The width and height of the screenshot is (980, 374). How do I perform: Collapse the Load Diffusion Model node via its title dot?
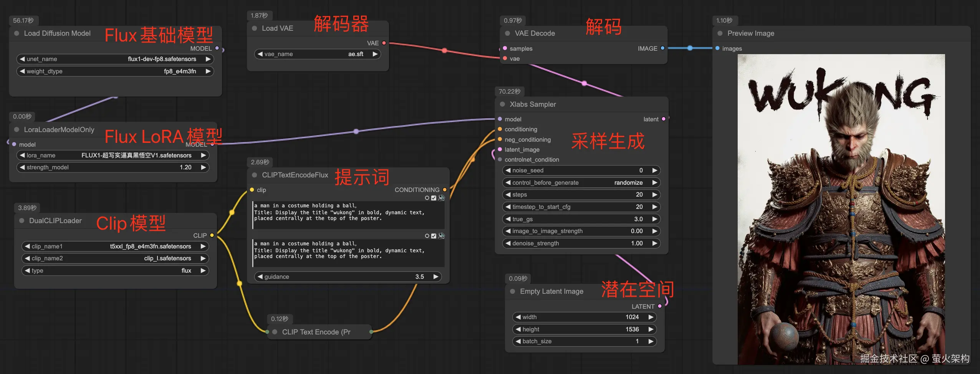pyautogui.click(x=17, y=33)
